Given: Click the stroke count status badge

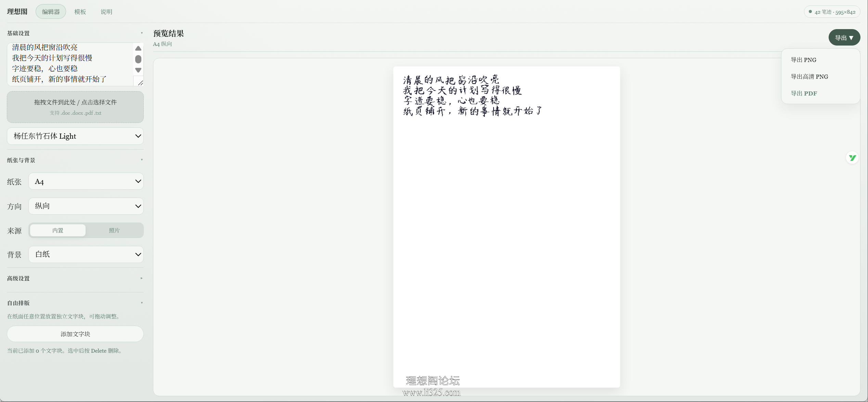Looking at the screenshot, I should coord(832,12).
